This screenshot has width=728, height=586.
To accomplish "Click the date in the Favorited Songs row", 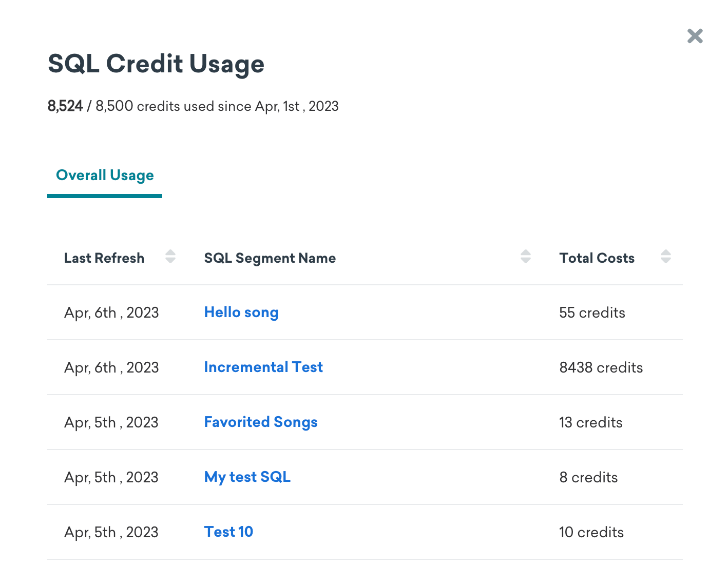I will 111,422.
